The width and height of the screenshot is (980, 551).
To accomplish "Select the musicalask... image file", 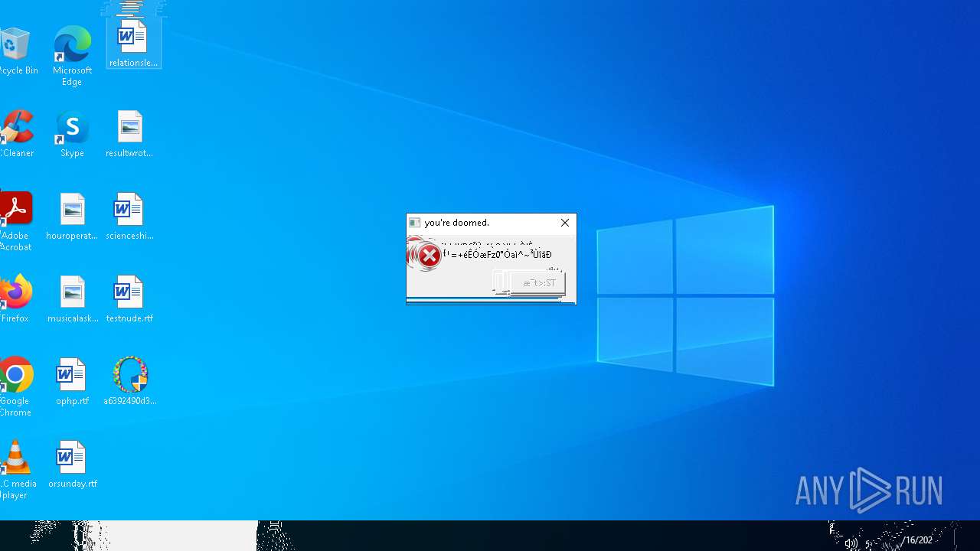I will click(x=72, y=299).
